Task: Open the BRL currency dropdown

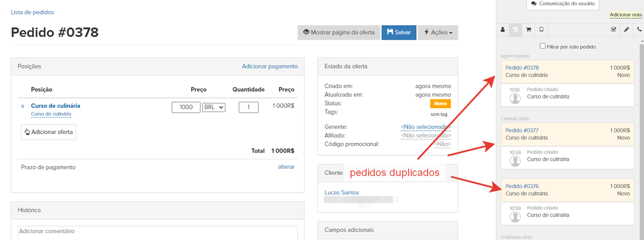Action: [x=214, y=107]
